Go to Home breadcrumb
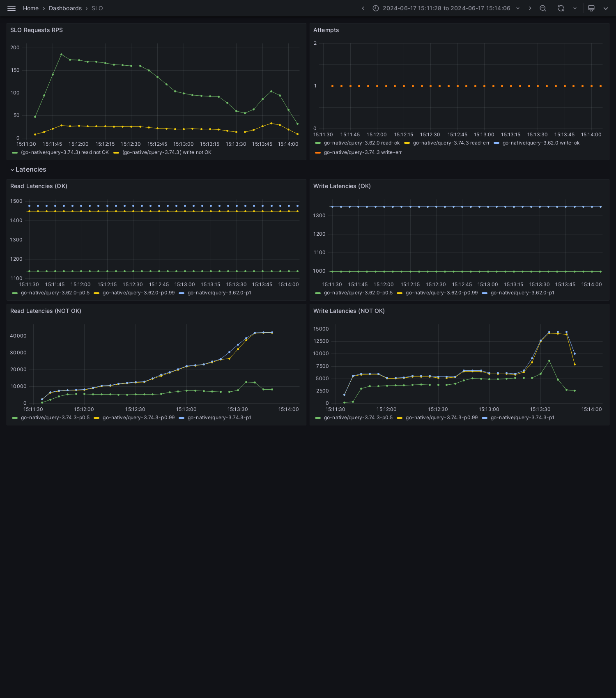The height and width of the screenshot is (698, 616). 31,8
